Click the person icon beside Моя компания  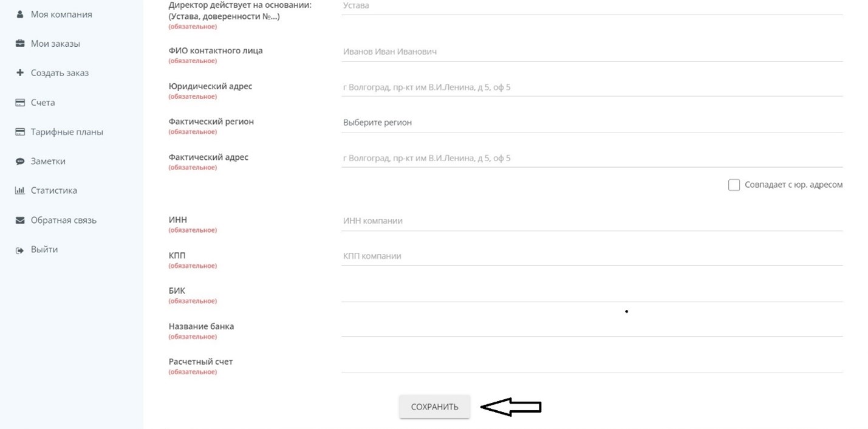point(19,14)
